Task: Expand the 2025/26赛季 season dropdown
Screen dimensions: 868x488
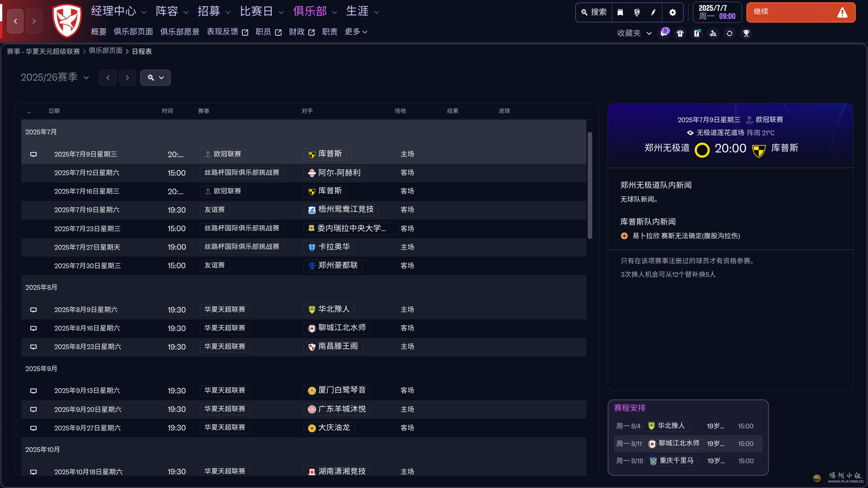Action: 55,78
